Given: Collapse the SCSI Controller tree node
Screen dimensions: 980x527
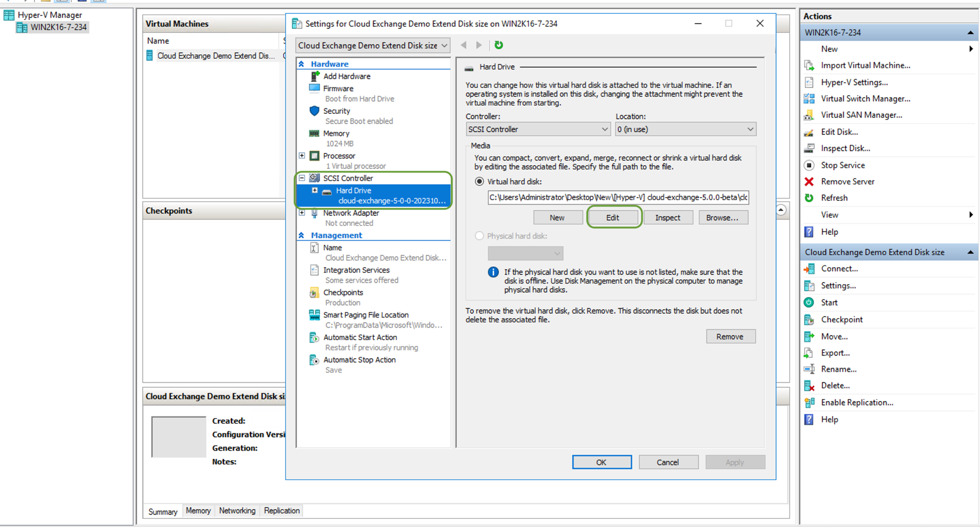Looking at the screenshot, I should click(x=302, y=178).
